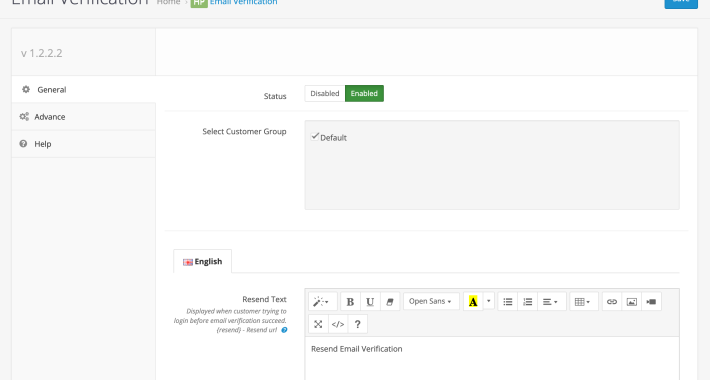This screenshot has width=710, height=380.
Task: Set Status to Enabled
Action: pos(364,93)
